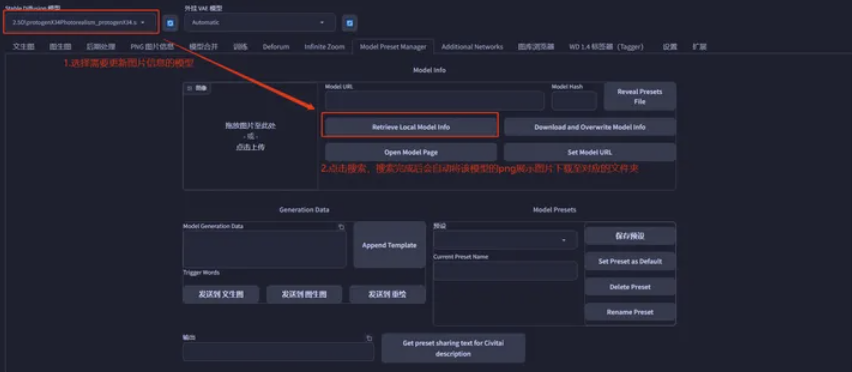This screenshot has height=372, width=852.
Task: Copy the Model Generation Data text
Action: coord(341,227)
